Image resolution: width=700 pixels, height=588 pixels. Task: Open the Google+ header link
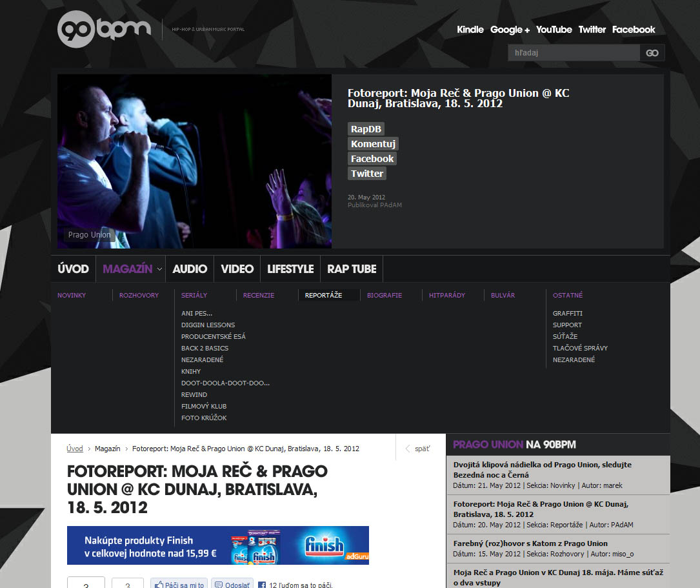pyautogui.click(x=510, y=30)
